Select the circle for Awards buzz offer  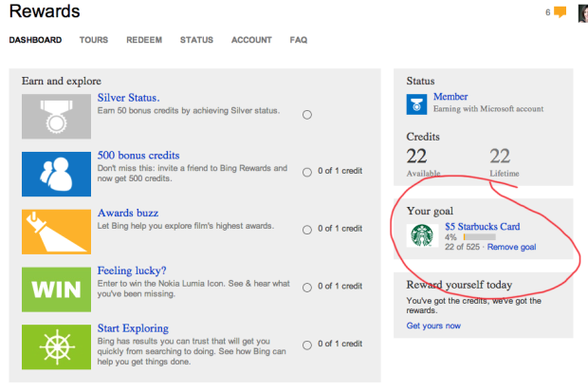click(307, 230)
